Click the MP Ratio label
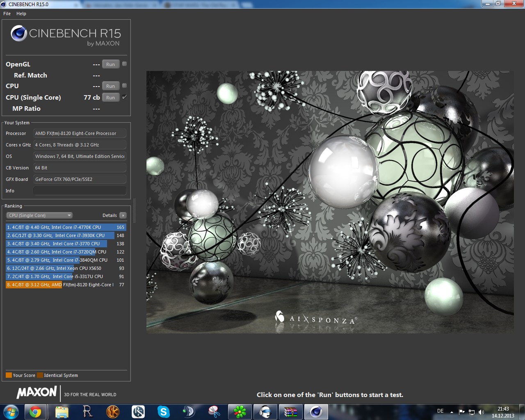Viewport: 525px width, 420px height. click(26, 108)
